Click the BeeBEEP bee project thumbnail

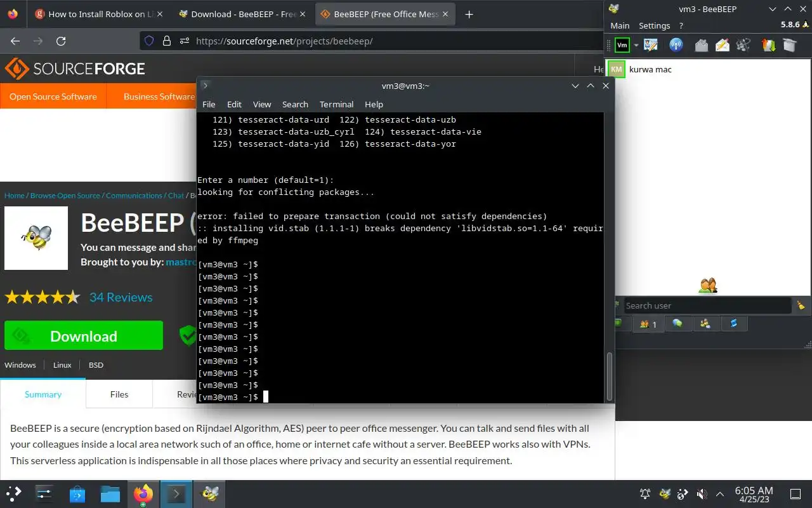(x=36, y=238)
